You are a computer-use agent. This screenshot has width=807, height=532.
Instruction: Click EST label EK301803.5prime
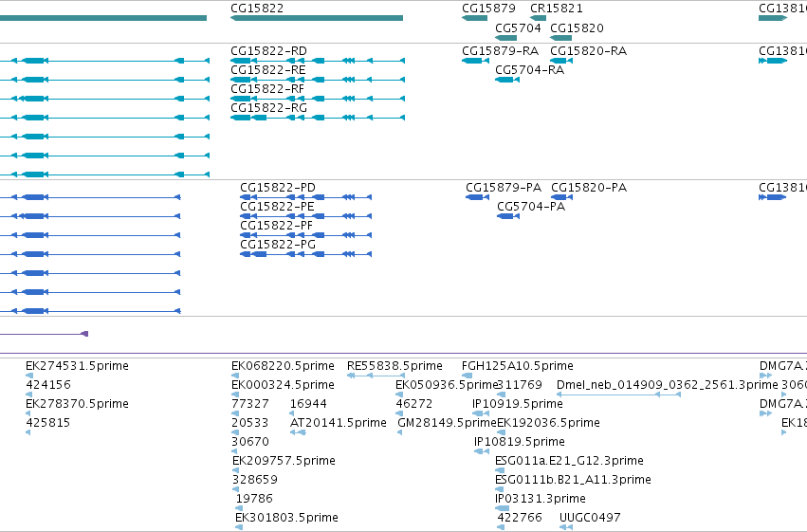point(286,518)
